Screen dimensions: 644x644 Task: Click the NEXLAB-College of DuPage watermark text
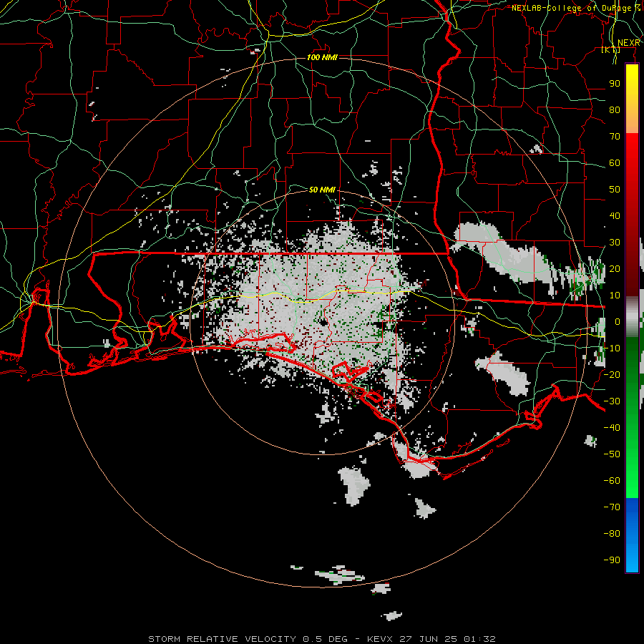pos(576,8)
